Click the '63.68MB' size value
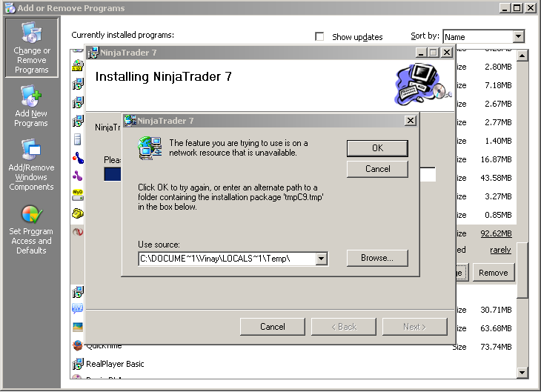 [x=496, y=328]
